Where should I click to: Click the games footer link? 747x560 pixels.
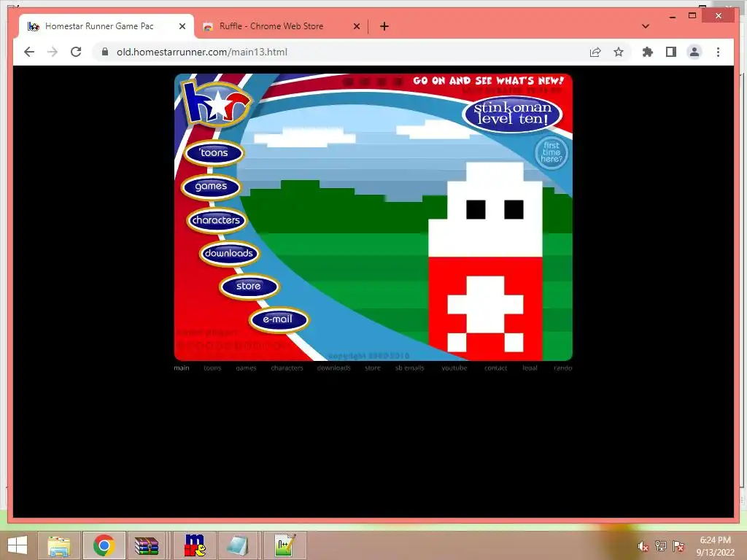click(247, 367)
